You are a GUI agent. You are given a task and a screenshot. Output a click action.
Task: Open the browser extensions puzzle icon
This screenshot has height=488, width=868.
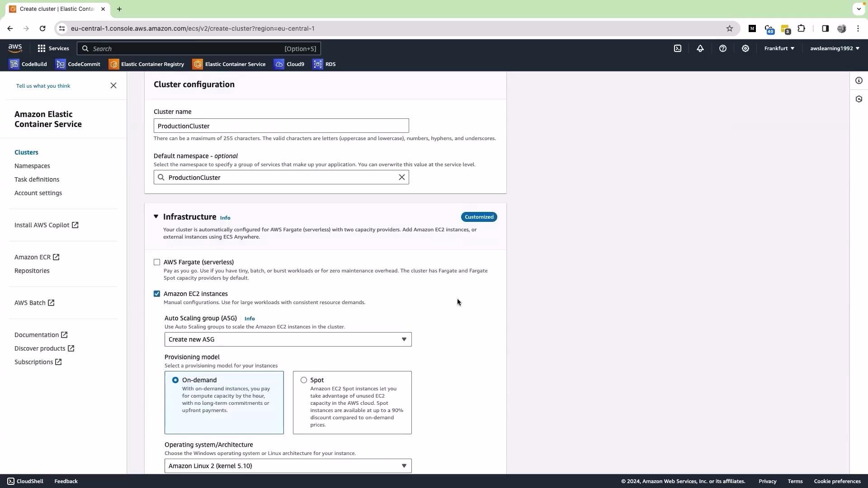(x=802, y=28)
